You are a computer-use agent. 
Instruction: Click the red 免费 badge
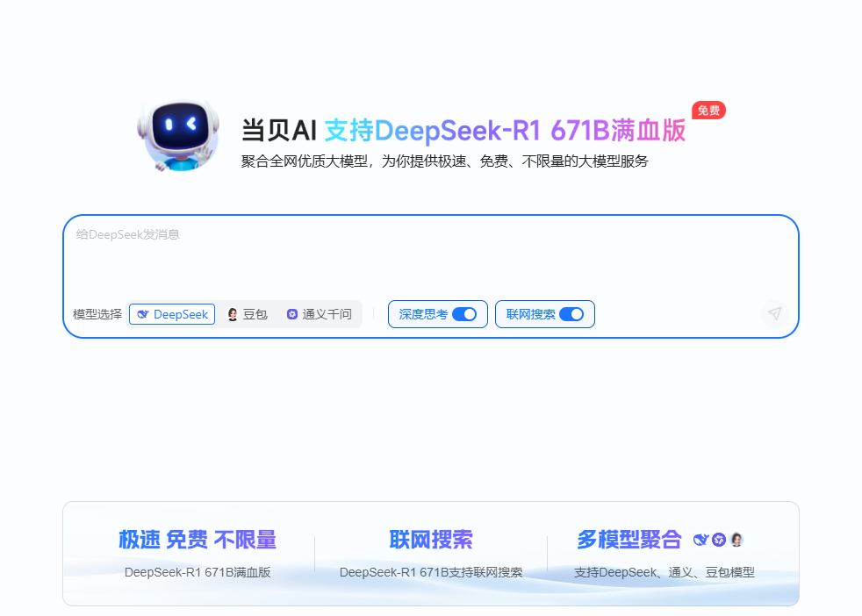point(708,111)
